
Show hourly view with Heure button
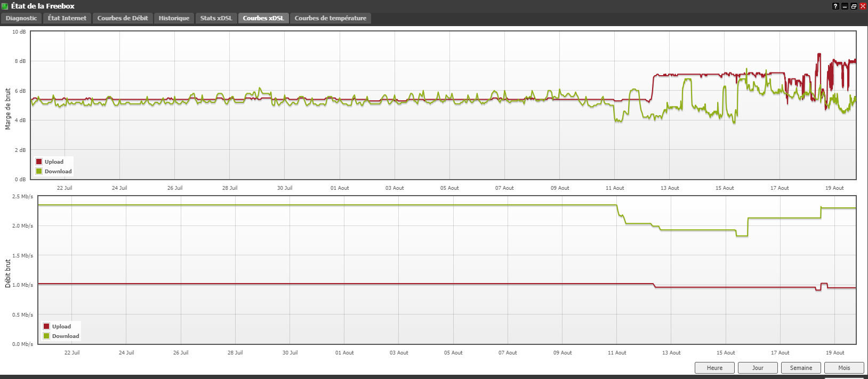click(714, 368)
